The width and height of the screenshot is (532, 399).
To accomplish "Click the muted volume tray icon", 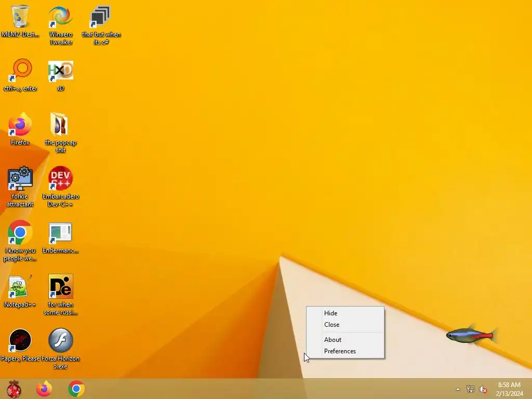I will pyautogui.click(x=483, y=389).
